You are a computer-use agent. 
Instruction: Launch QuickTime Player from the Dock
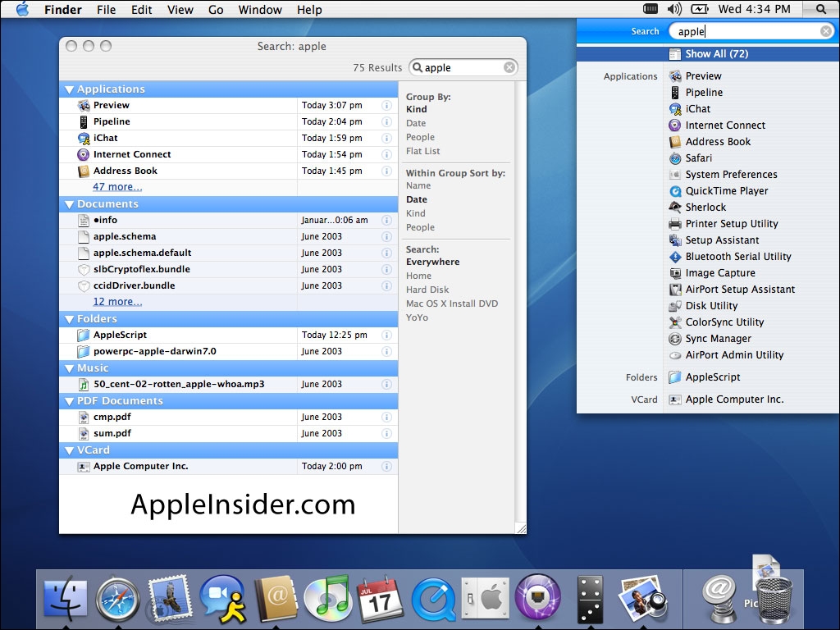pos(433,600)
